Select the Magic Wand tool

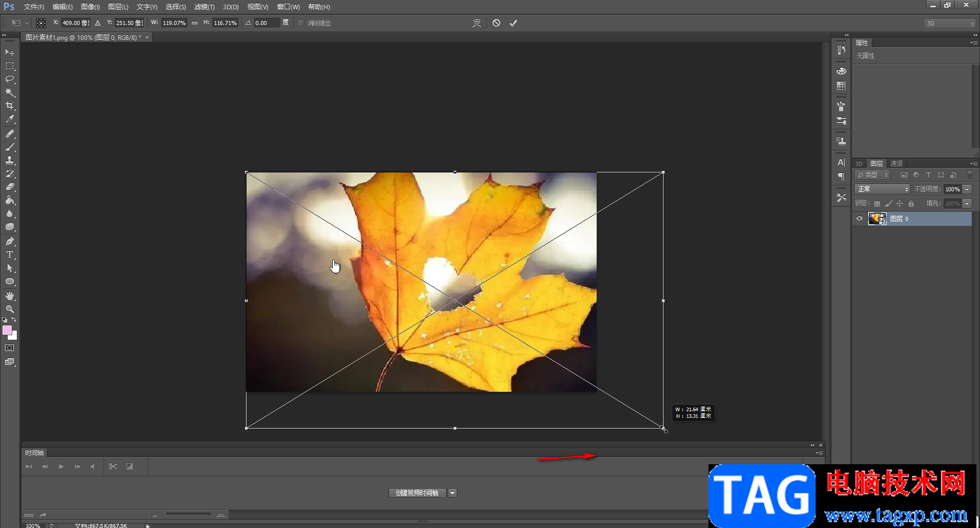coord(10,92)
